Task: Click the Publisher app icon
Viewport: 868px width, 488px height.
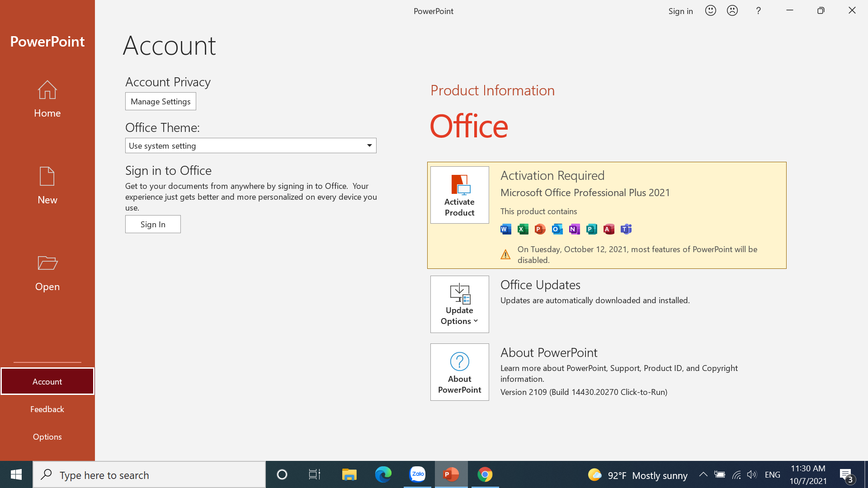Action: tap(592, 229)
